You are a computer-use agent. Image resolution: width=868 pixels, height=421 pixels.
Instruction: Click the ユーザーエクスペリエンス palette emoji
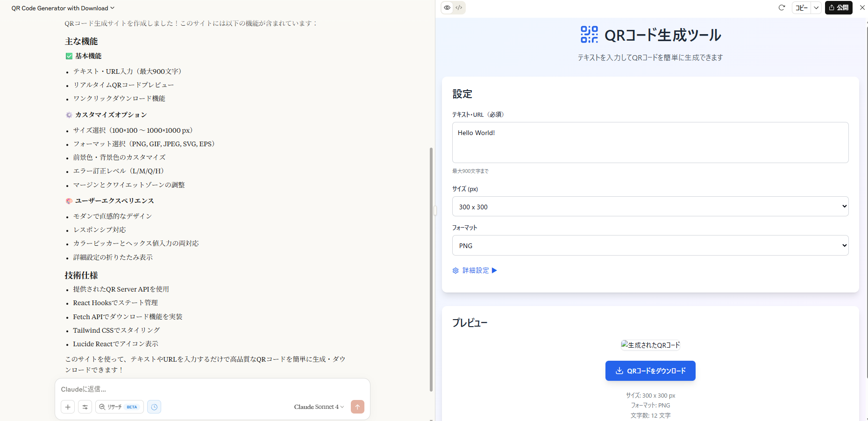[x=69, y=201]
